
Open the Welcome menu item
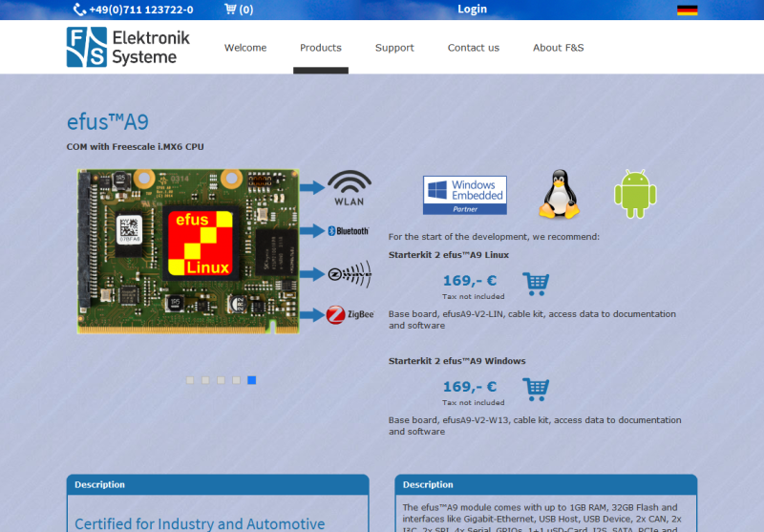(245, 48)
